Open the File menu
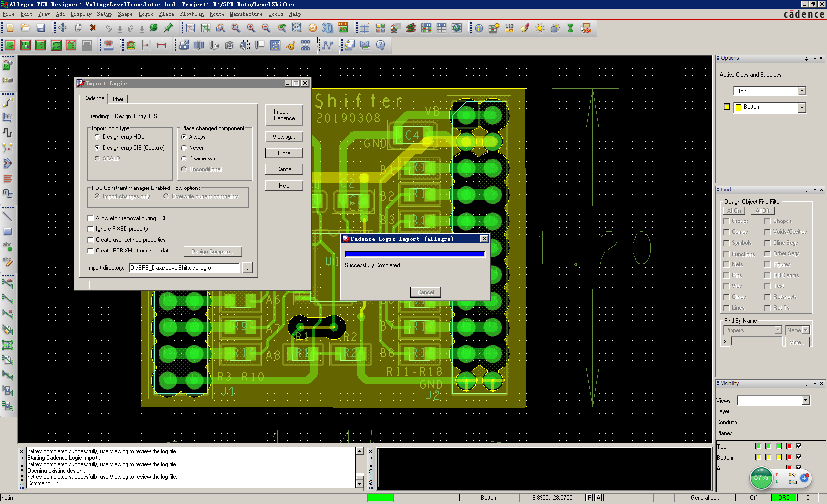 click(9, 14)
